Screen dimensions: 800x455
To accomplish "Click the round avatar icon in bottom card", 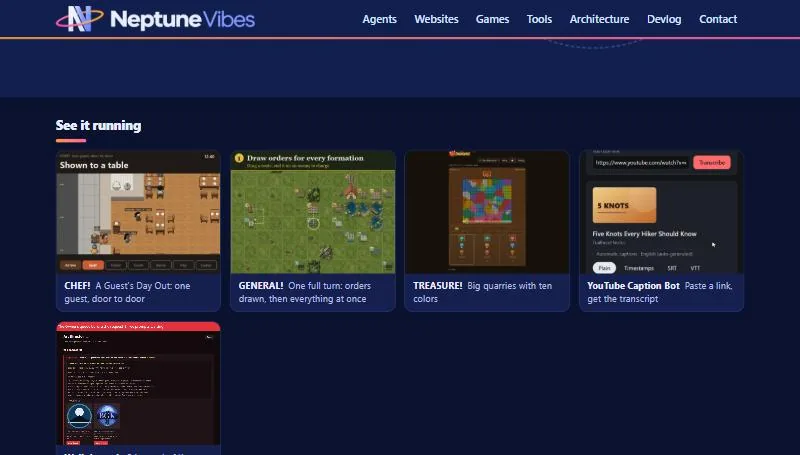I will pyautogui.click(x=80, y=417).
